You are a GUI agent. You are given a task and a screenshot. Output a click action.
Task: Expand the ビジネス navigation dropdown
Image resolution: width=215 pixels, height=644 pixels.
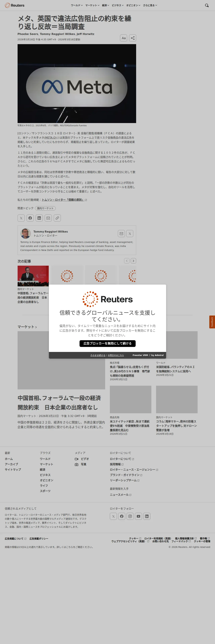[118, 5]
